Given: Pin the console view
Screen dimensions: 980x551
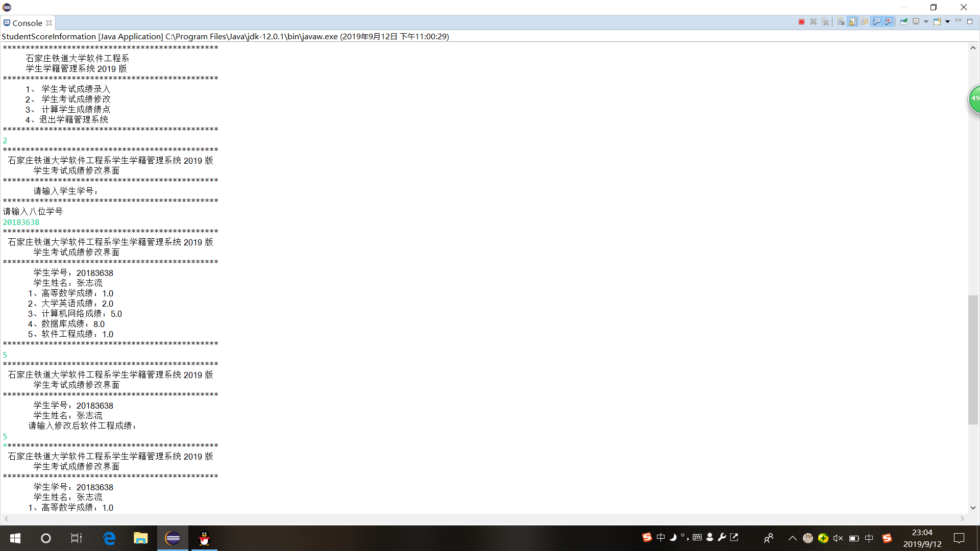Looking at the screenshot, I should tap(904, 21).
